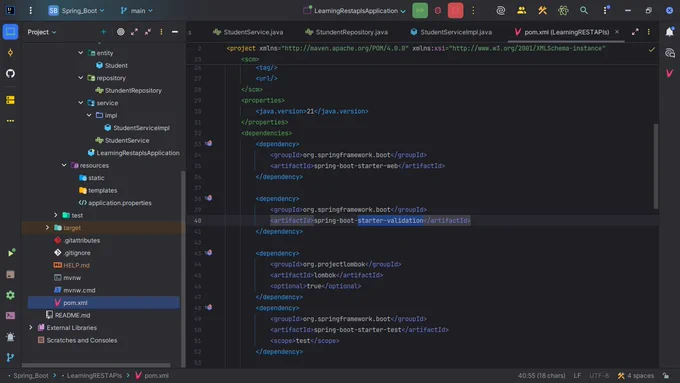
Task: Expand External Libraries node
Action: 30,327
